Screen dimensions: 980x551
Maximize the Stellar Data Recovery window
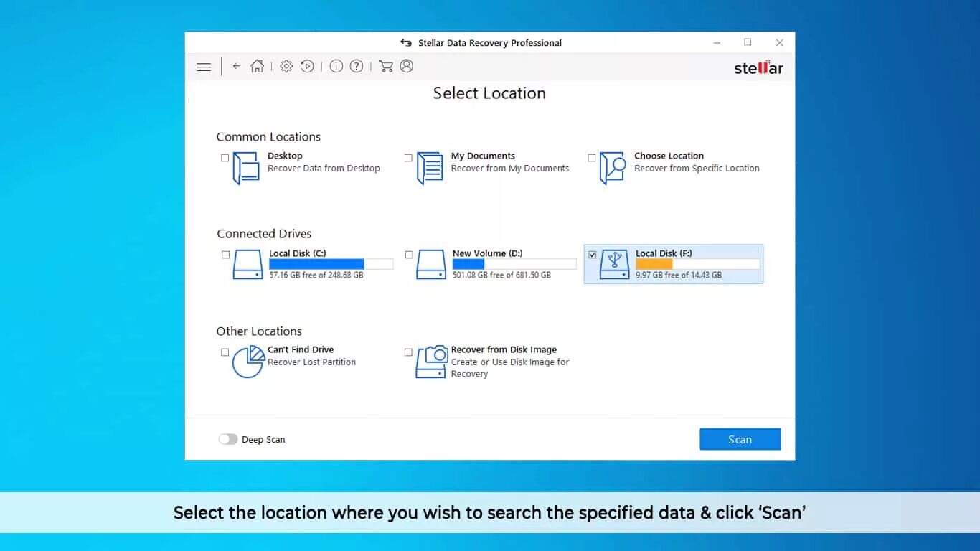click(x=748, y=43)
